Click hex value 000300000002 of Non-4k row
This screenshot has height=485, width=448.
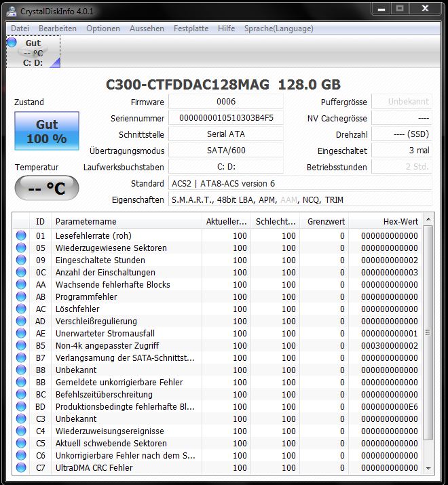(x=390, y=345)
